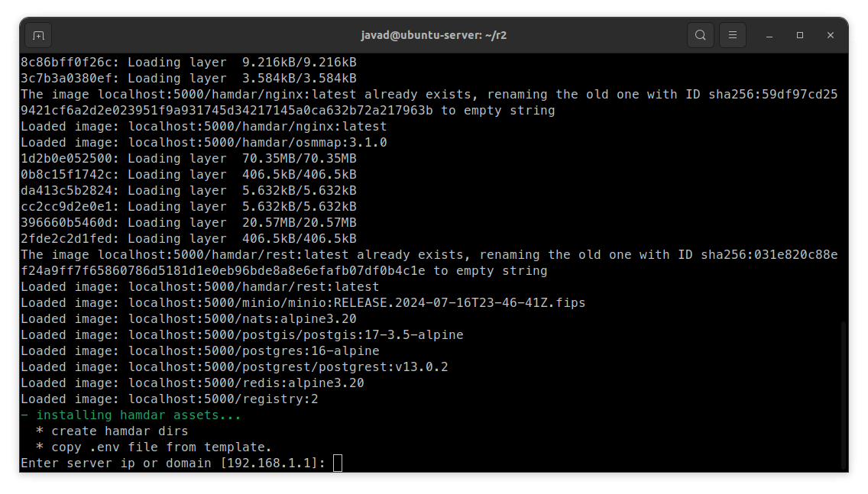
Task: Open the hamburger main menu
Action: [x=732, y=35]
